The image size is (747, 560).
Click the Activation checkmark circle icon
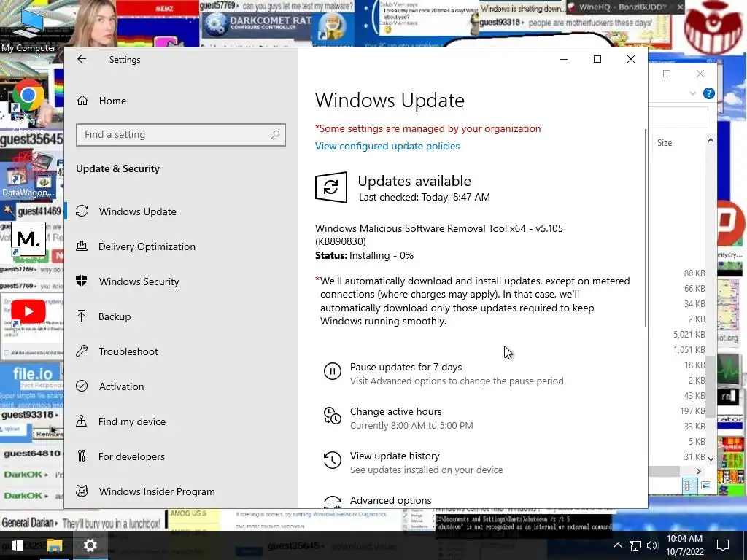coord(82,386)
